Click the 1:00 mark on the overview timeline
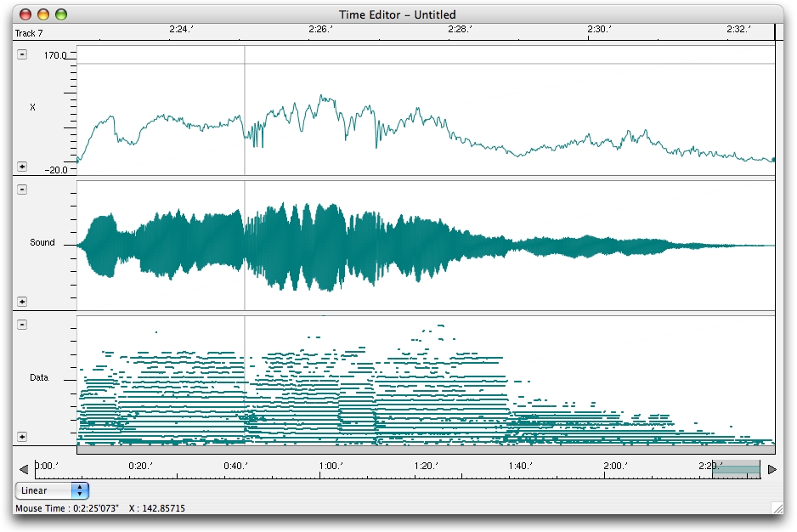797x532 pixels. (330, 466)
